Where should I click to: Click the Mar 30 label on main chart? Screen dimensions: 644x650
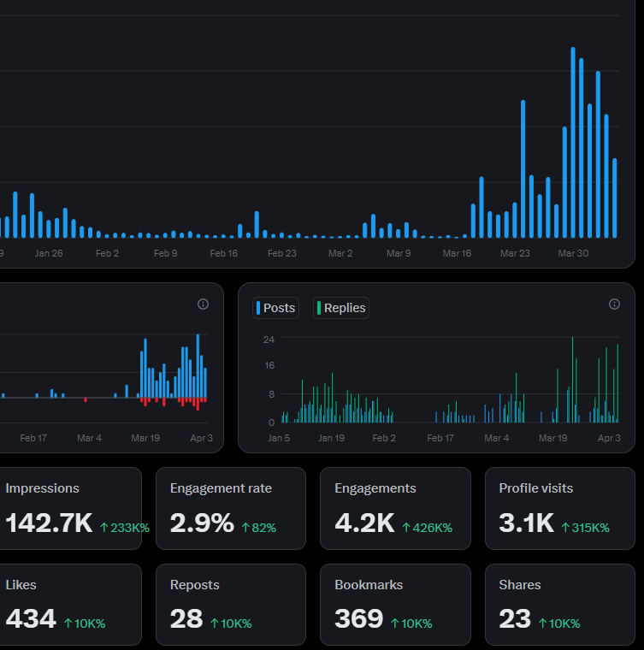click(x=573, y=253)
